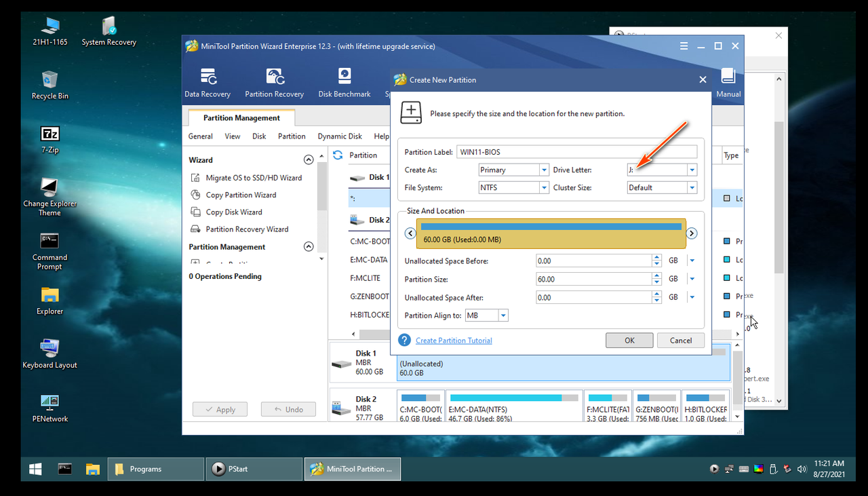
Task: Open Command Prompt from the taskbar
Action: pos(64,469)
